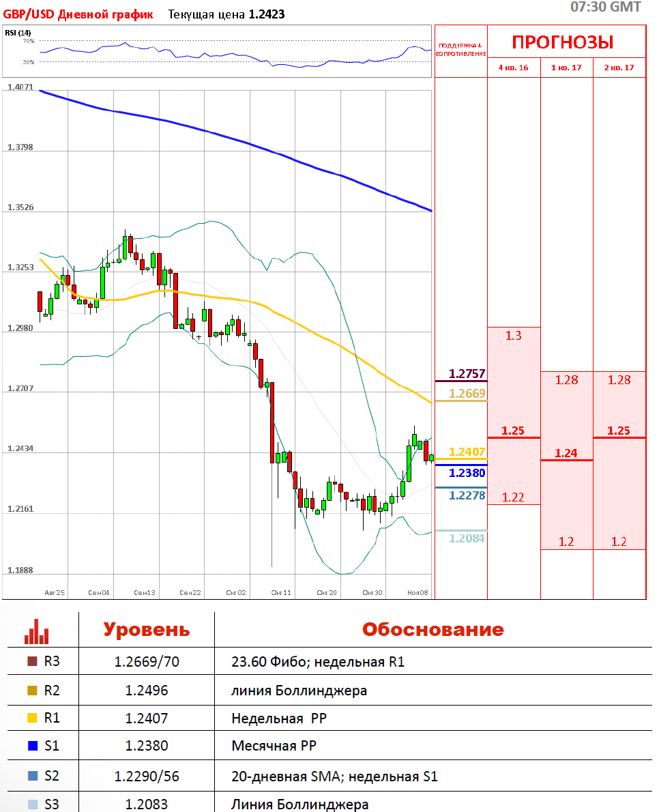659x812 pixels.
Task: Click the ПРОГНОЗЫ header
Action: (x=563, y=42)
